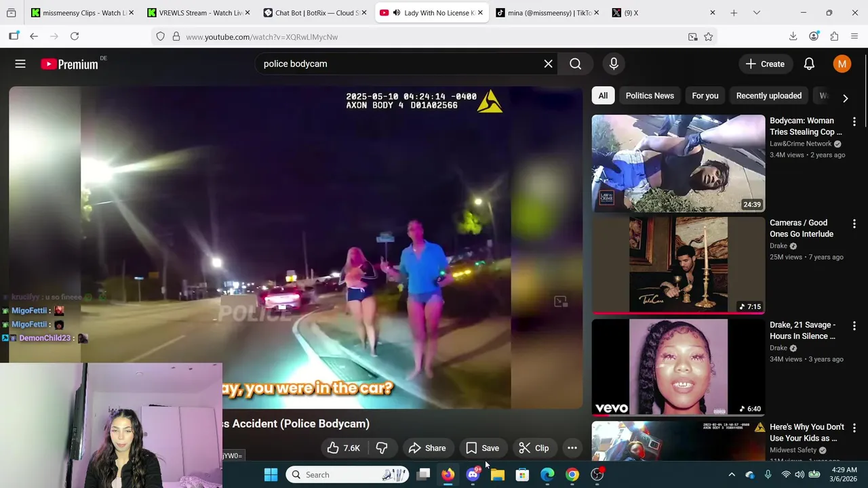The width and height of the screenshot is (868, 488).
Task: Open Firefox View recent browsing icon
Action: tap(12, 13)
